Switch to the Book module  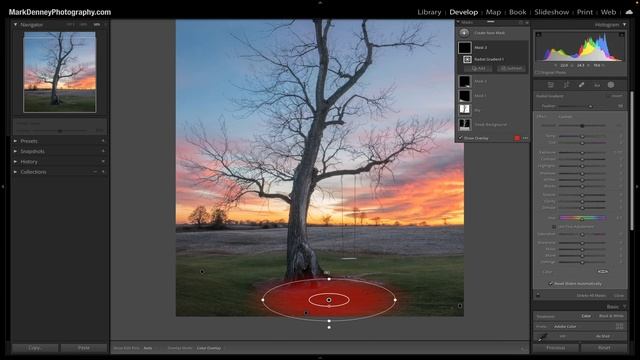518,12
